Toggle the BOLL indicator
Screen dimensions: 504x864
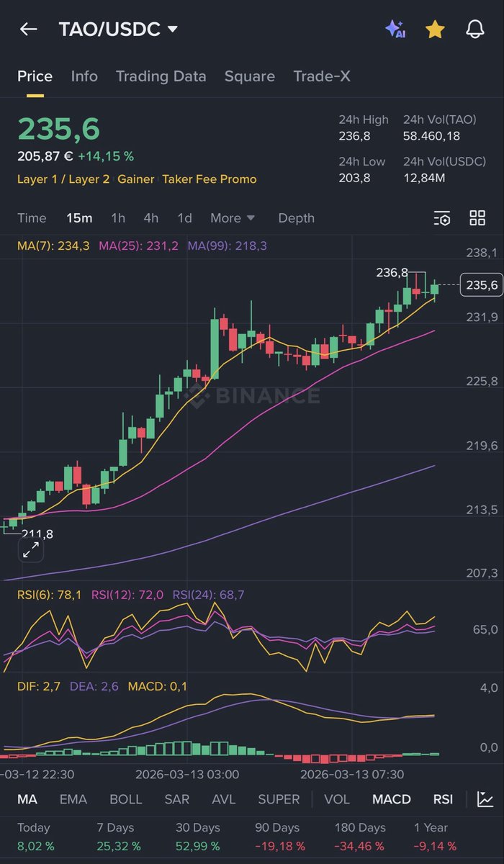point(126,799)
